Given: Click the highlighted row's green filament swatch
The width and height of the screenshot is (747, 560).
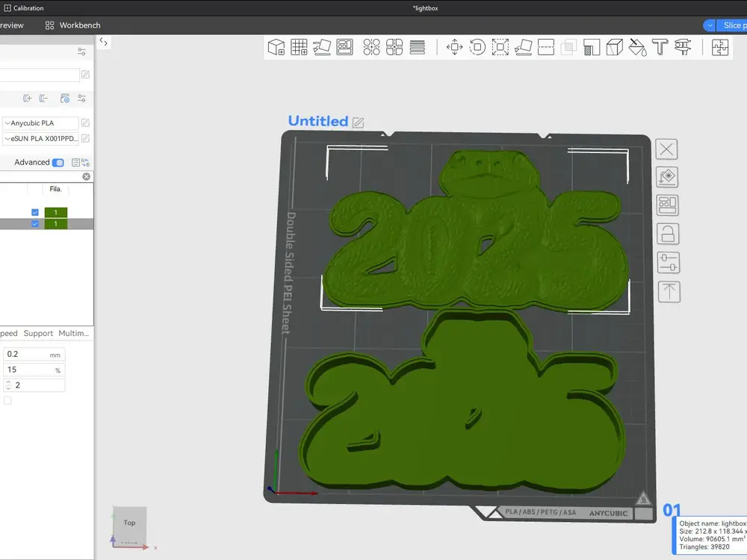Looking at the screenshot, I should (56, 224).
